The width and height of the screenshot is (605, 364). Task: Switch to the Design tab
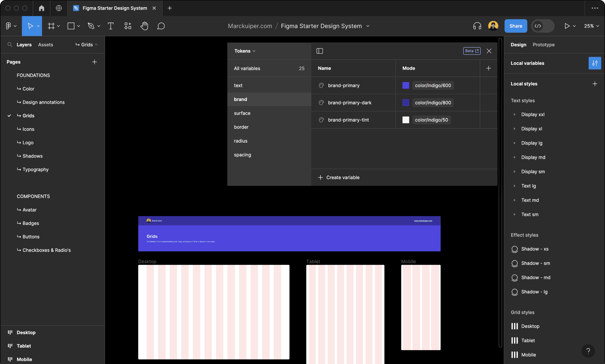pyautogui.click(x=518, y=44)
